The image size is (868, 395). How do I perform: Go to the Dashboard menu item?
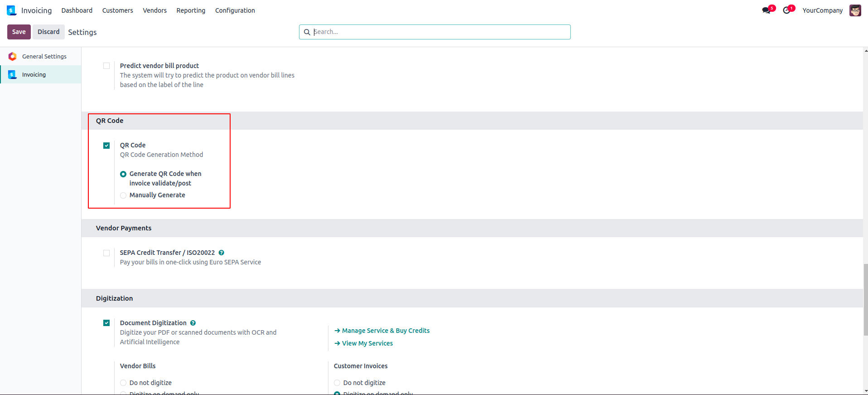coord(77,10)
